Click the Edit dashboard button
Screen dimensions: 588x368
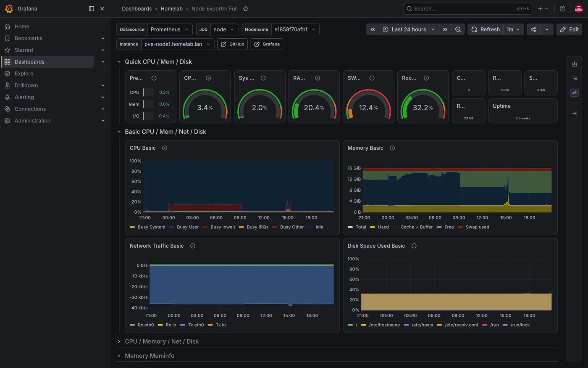[x=569, y=29]
